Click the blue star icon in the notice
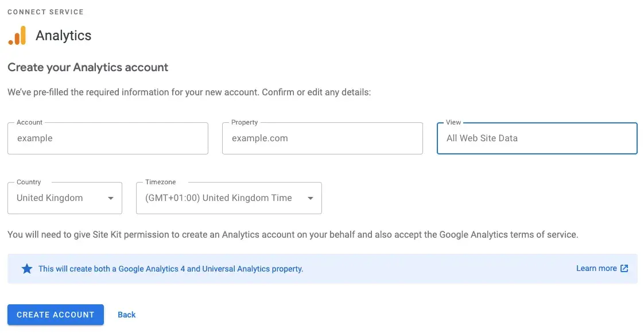Viewport: 644px width, 333px height. point(27,269)
